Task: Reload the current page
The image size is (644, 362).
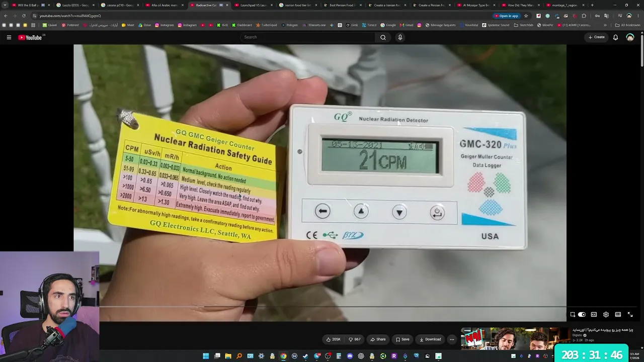Action: pyautogui.click(x=24, y=16)
